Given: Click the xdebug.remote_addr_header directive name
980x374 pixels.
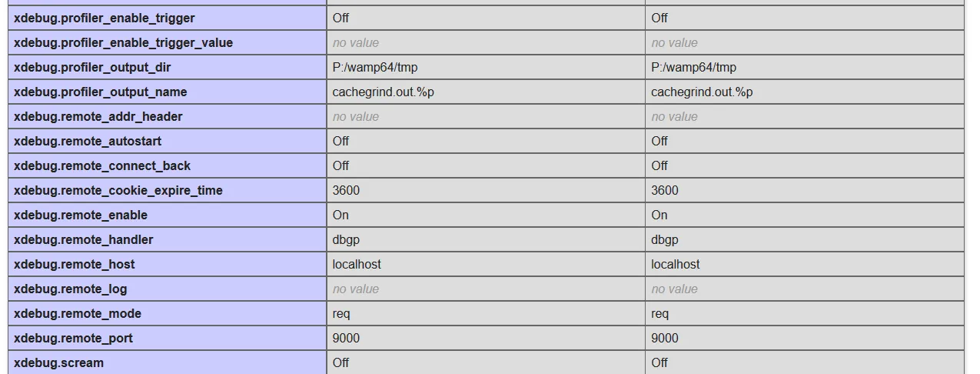Looking at the screenshot, I should point(98,116).
